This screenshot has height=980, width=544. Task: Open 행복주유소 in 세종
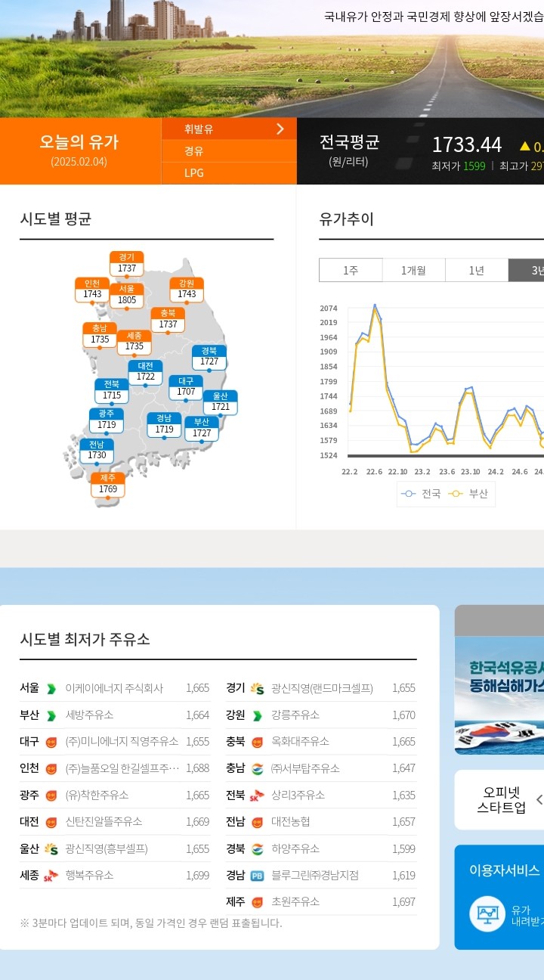pos(90,875)
